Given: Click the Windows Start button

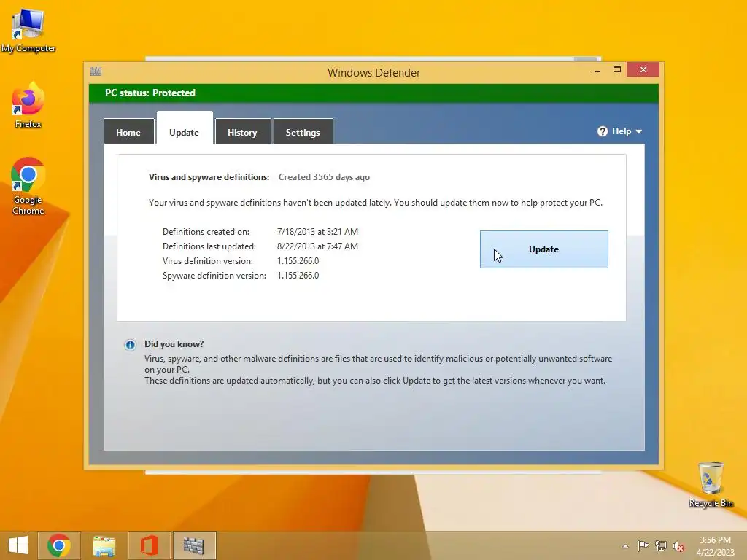Looking at the screenshot, I should [18, 545].
